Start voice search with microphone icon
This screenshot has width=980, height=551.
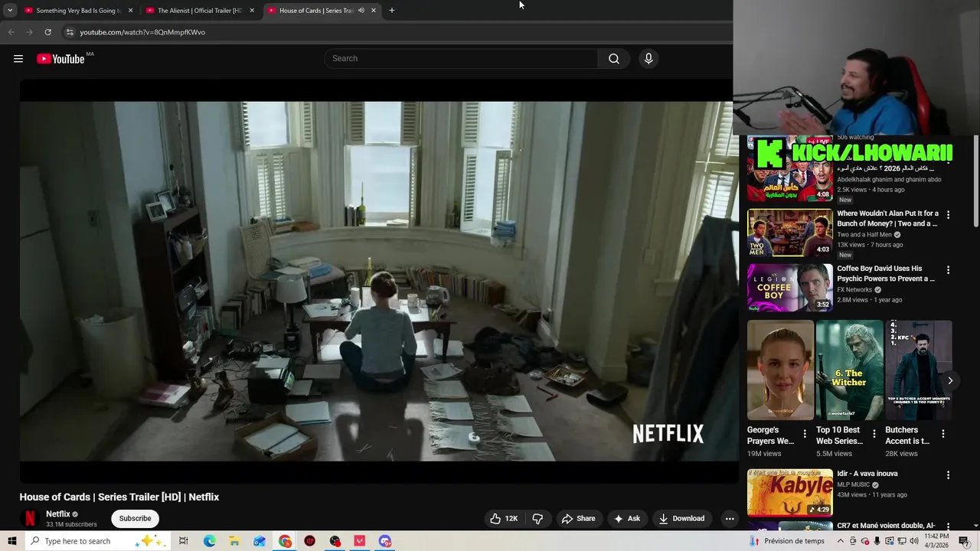coord(648,59)
